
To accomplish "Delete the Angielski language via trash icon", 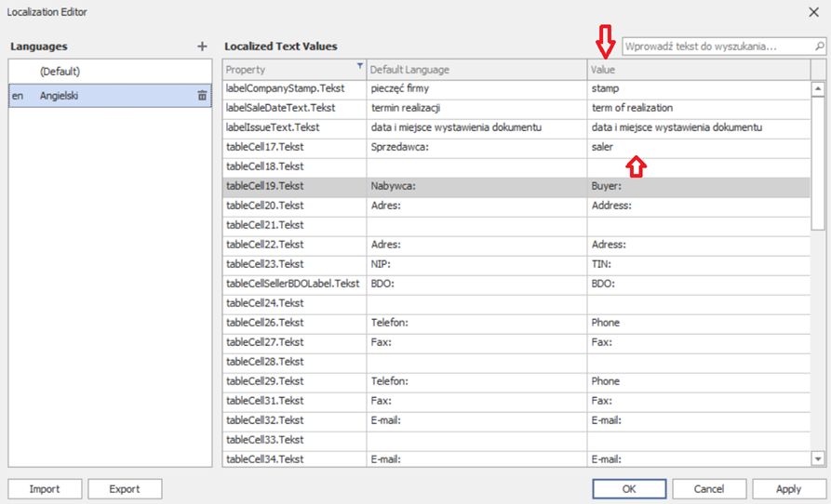I will tap(202, 95).
